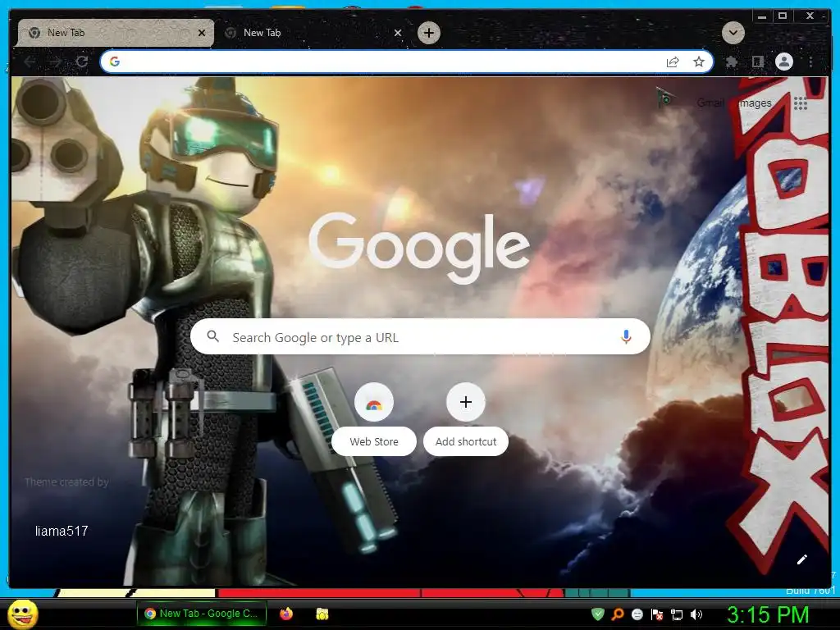Open the network tray icon
This screenshot has width=840, height=630.
pyautogui.click(x=677, y=614)
